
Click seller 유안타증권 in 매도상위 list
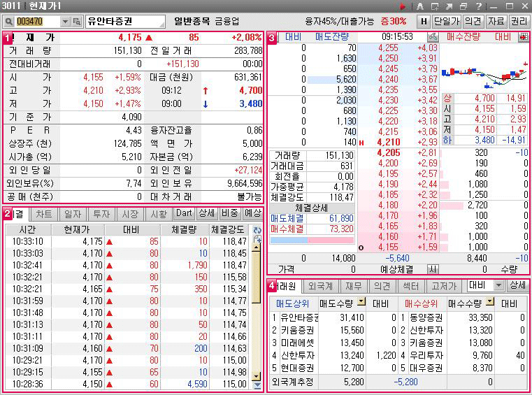click(299, 318)
